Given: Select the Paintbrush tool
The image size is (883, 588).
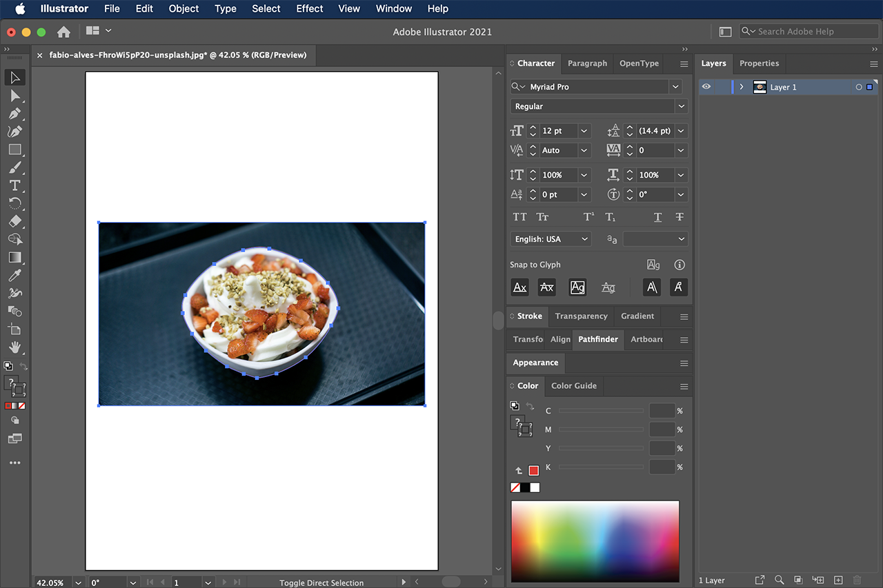Looking at the screenshot, I should [x=15, y=168].
